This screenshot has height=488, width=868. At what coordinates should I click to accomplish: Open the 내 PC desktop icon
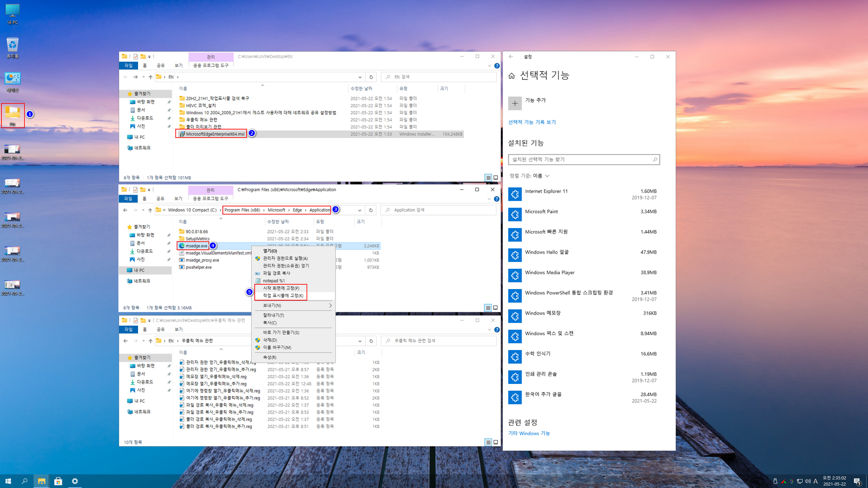point(13,14)
